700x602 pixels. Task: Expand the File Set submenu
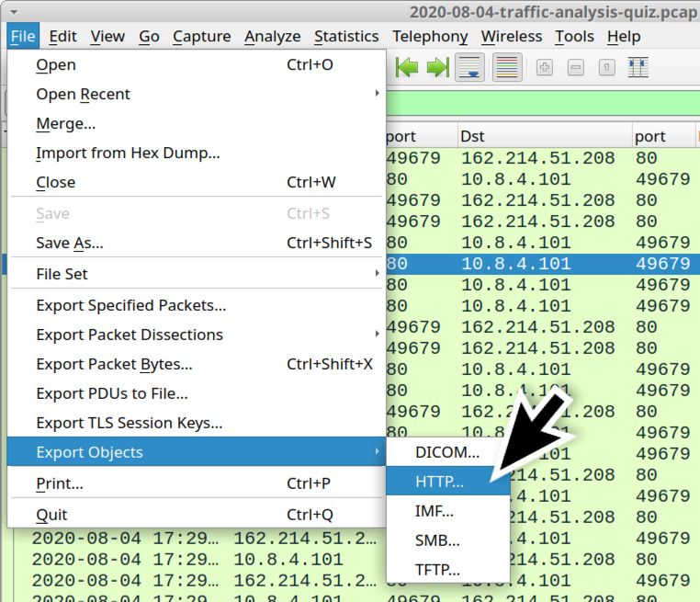[197, 274]
